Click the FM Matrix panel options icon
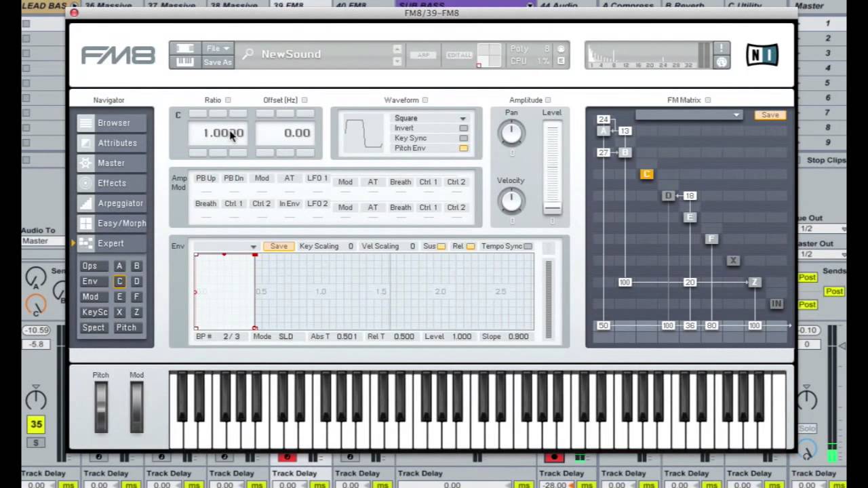Viewport: 868px width, 488px height. [x=707, y=100]
